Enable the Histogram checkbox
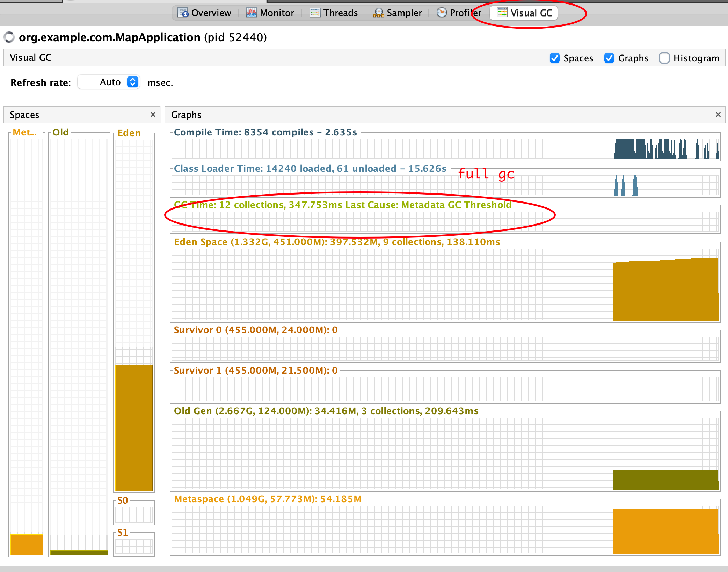The height and width of the screenshot is (572, 728). pos(664,58)
